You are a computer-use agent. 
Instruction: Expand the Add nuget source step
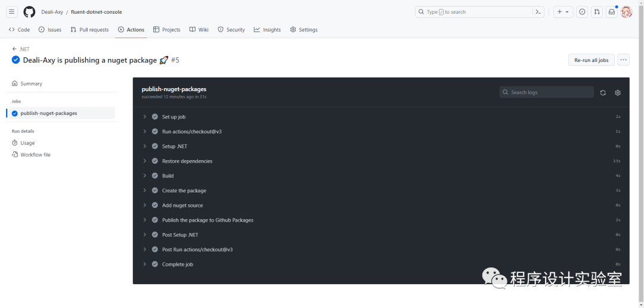coord(144,205)
